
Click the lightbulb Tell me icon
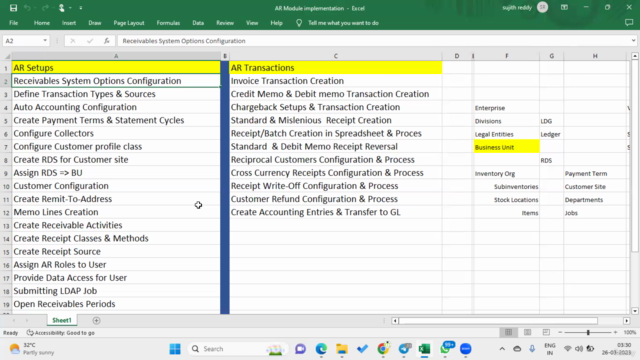pos(299,23)
